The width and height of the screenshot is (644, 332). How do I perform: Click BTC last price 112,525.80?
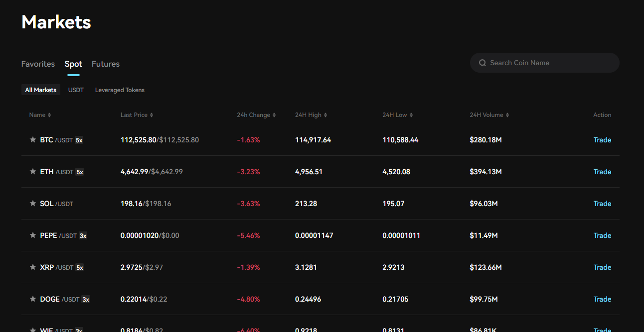[x=139, y=140]
